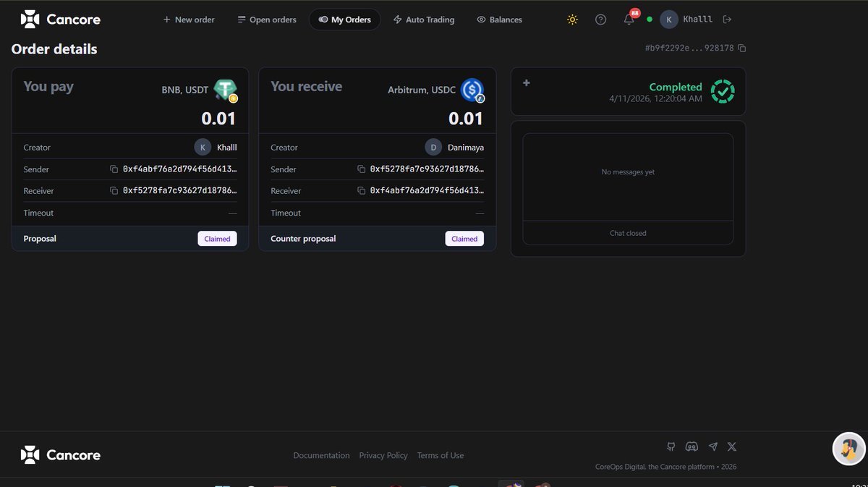This screenshot has height=487, width=868.
Task: Click the Arbitrum USDC token icon
Action: pyautogui.click(x=472, y=90)
